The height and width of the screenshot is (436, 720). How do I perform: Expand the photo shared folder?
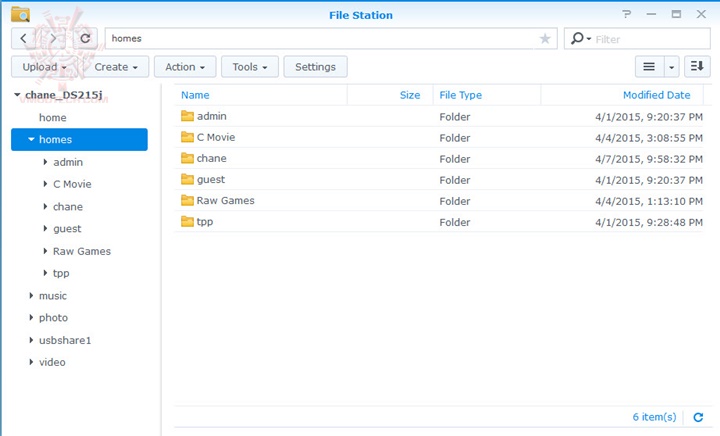(31, 318)
